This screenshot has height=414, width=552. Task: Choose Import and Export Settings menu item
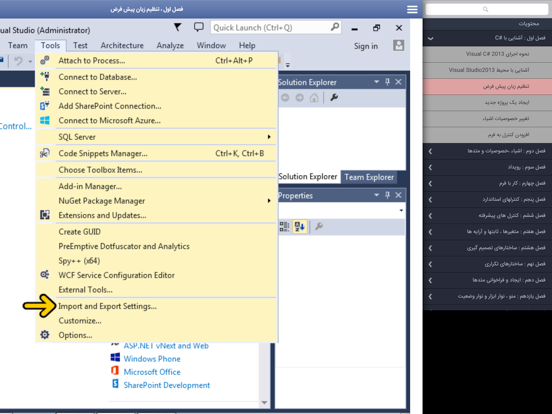click(156, 306)
